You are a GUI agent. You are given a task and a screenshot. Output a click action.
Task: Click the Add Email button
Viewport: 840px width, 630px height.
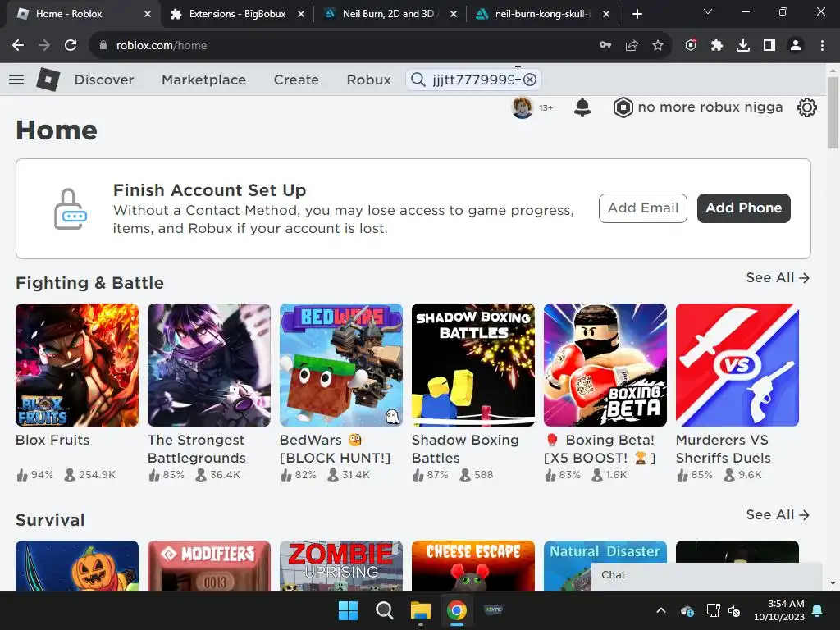coord(643,208)
